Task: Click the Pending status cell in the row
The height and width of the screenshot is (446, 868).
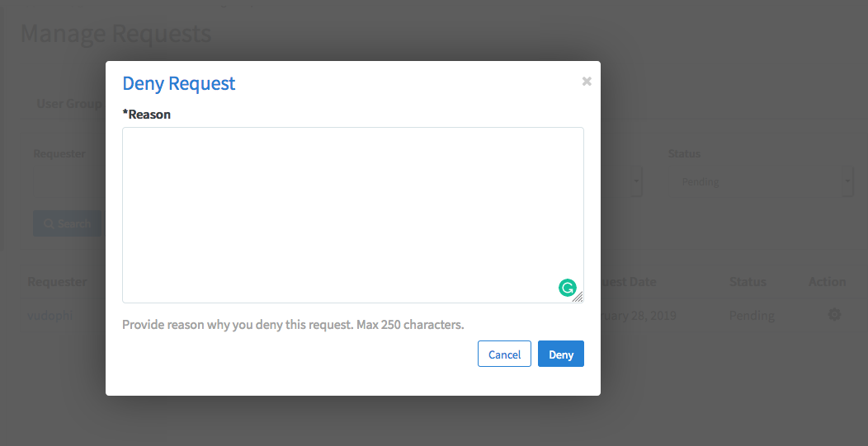Action: (x=752, y=316)
